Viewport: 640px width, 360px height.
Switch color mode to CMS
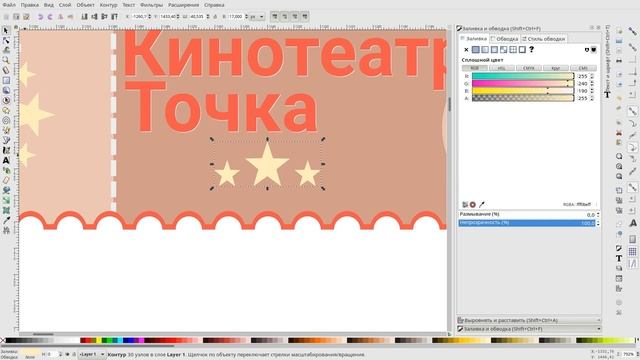click(583, 68)
